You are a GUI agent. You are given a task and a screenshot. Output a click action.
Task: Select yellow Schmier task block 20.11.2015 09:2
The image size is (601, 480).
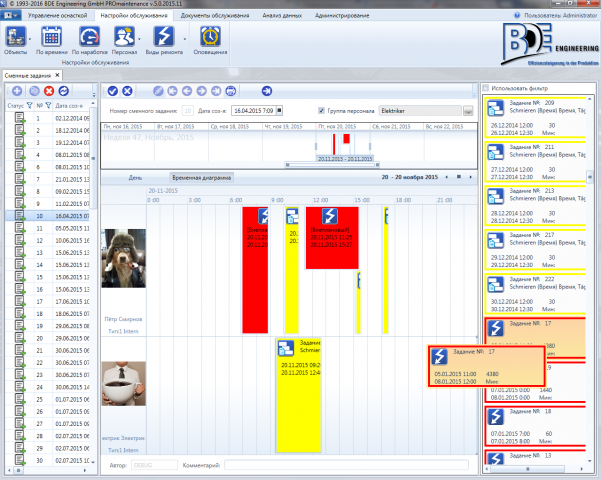(299, 395)
